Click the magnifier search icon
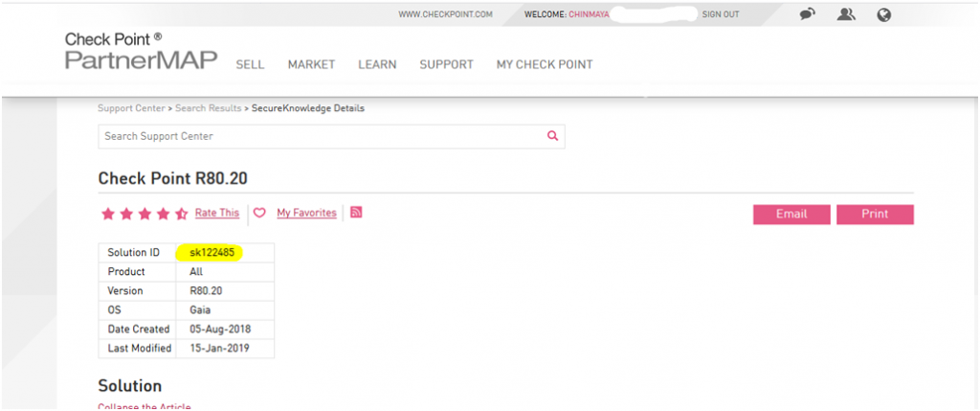The width and height of the screenshot is (980, 411). tap(552, 136)
